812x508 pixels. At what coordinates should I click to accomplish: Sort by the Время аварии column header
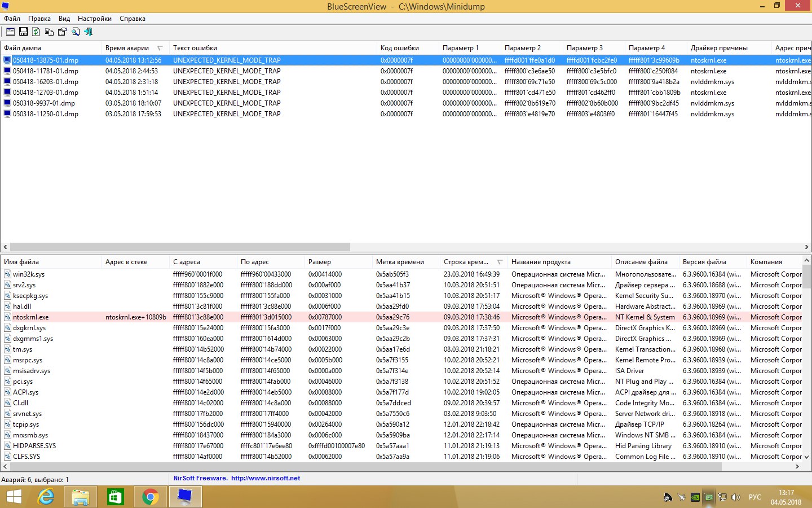[127, 48]
